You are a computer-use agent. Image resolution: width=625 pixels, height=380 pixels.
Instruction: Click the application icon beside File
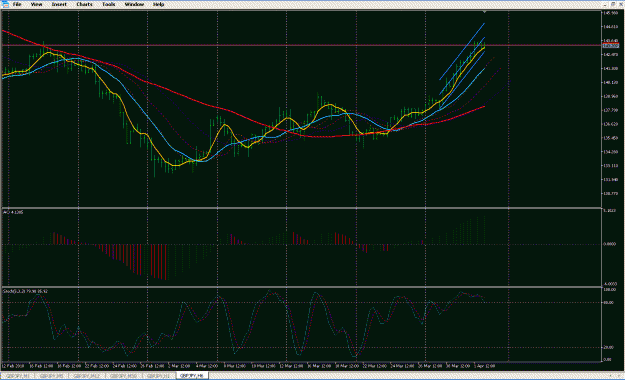[5, 4]
